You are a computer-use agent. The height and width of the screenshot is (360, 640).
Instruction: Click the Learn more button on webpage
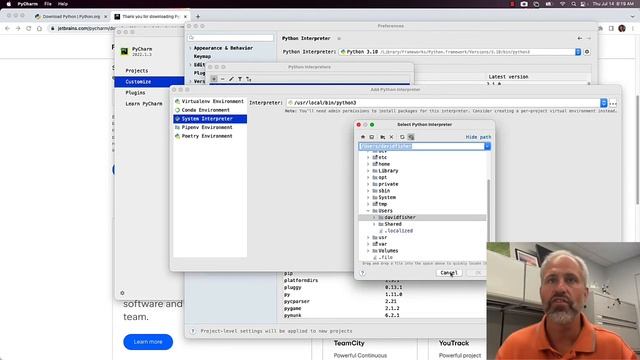click(x=148, y=342)
